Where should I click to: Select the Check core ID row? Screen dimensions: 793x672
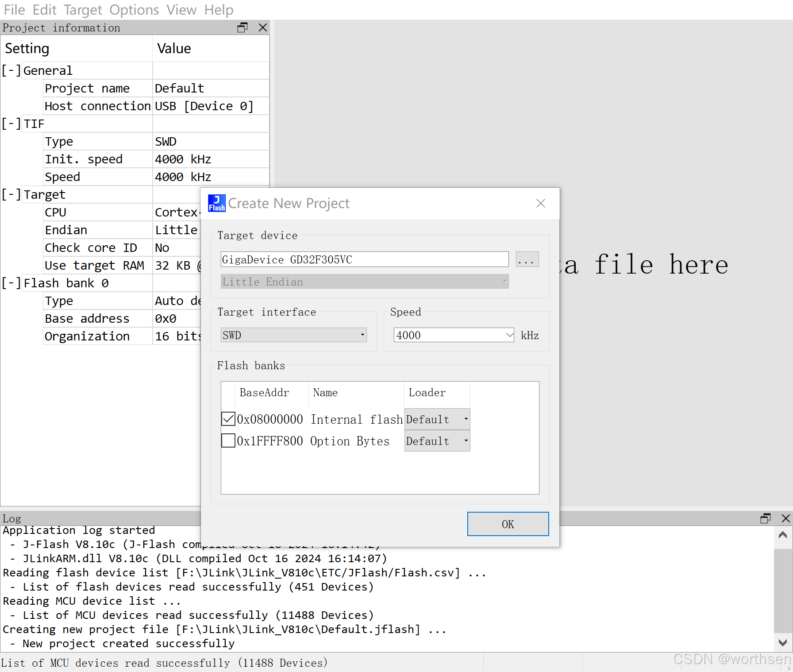[122, 247]
